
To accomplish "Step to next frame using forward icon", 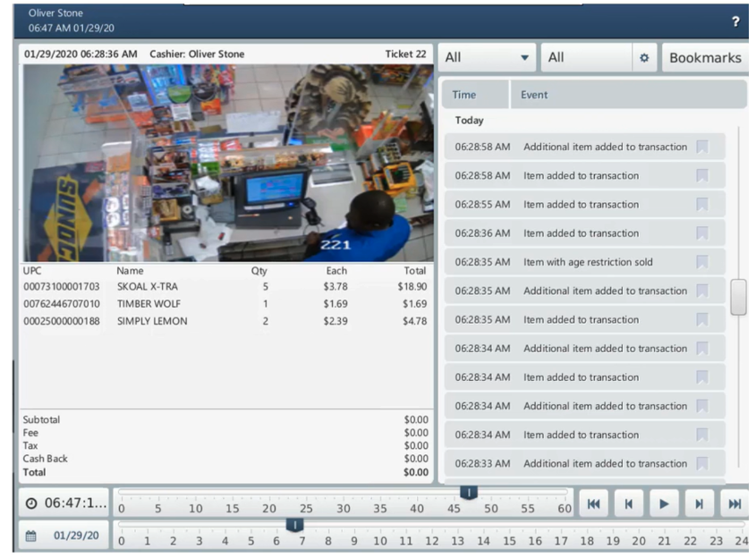I will (x=699, y=503).
